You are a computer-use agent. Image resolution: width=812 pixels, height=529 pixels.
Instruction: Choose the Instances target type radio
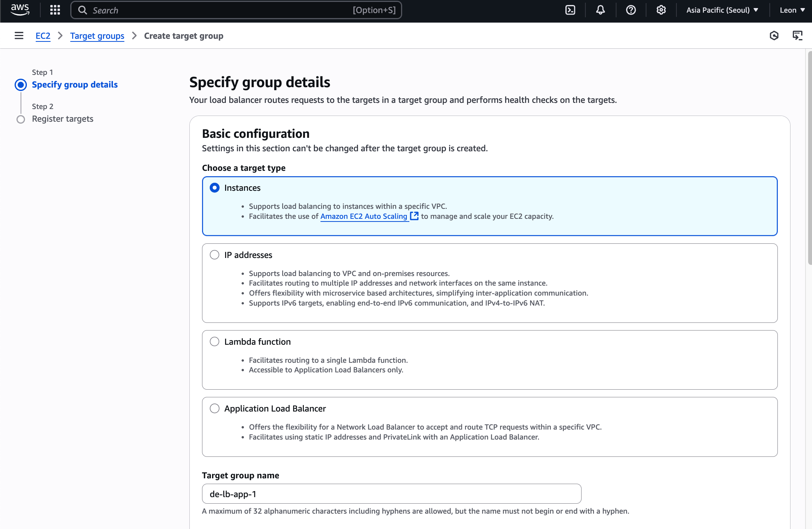214,188
